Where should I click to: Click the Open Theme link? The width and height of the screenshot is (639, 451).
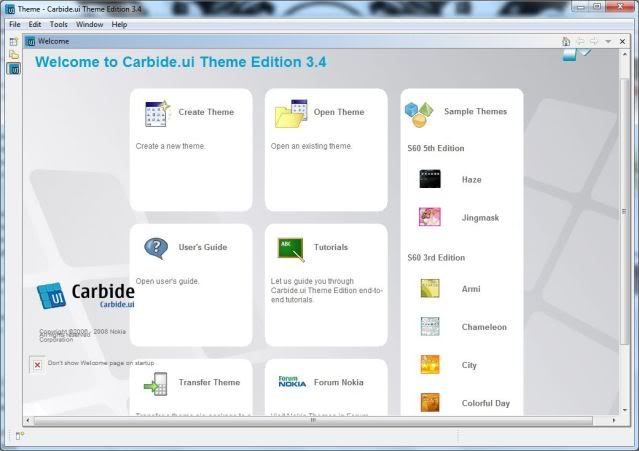click(339, 112)
